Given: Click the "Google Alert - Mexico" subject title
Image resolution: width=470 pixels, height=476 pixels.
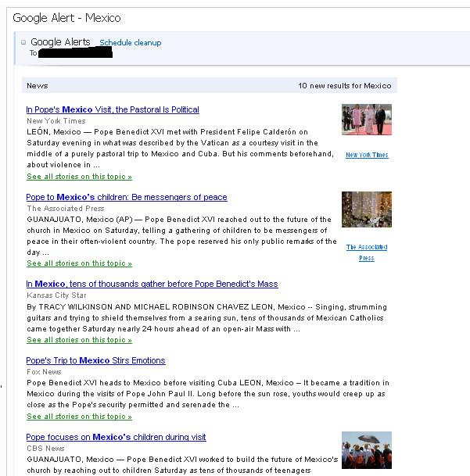Looking at the screenshot, I should click(66, 17).
